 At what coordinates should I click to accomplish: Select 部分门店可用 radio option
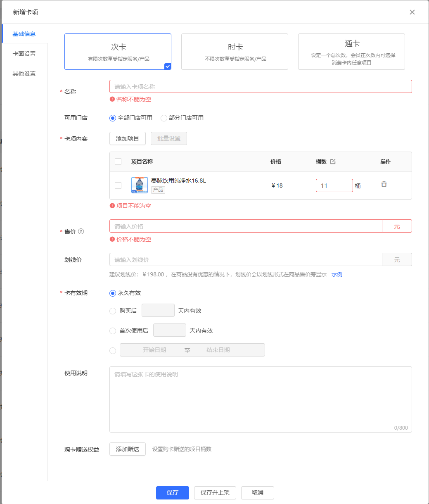164,118
